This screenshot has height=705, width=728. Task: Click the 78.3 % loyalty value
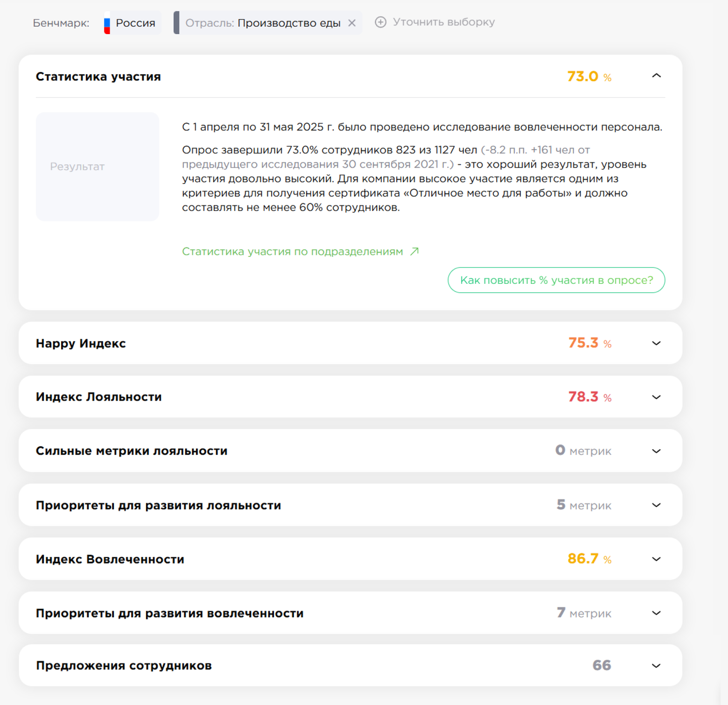(590, 397)
